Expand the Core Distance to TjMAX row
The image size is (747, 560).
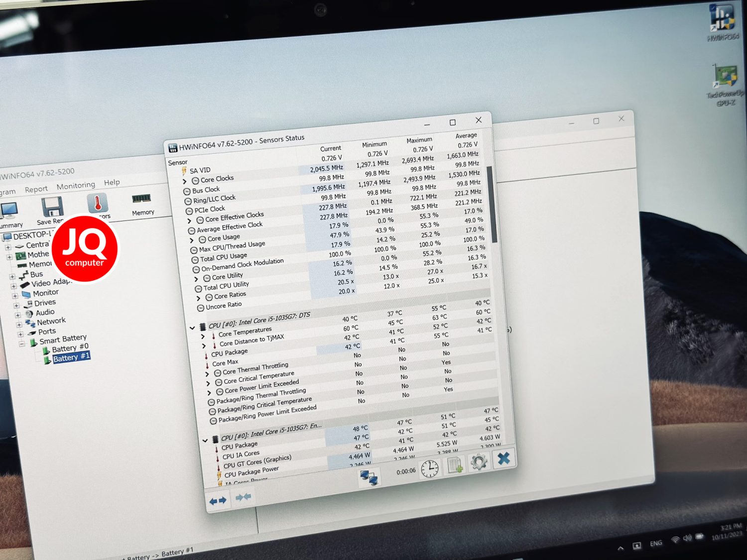point(204,345)
